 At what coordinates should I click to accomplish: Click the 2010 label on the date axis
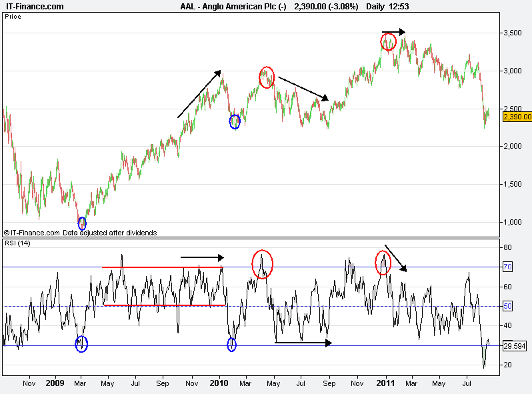tap(219, 384)
